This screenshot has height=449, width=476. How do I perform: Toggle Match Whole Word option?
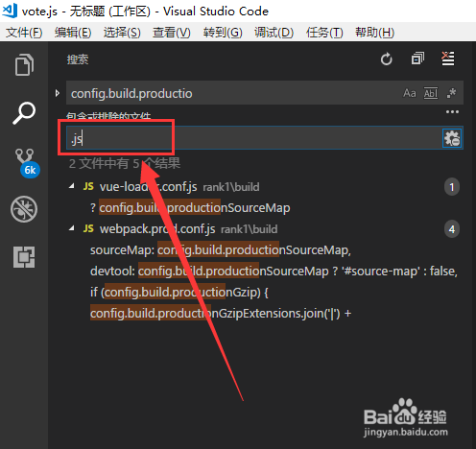point(431,93)
